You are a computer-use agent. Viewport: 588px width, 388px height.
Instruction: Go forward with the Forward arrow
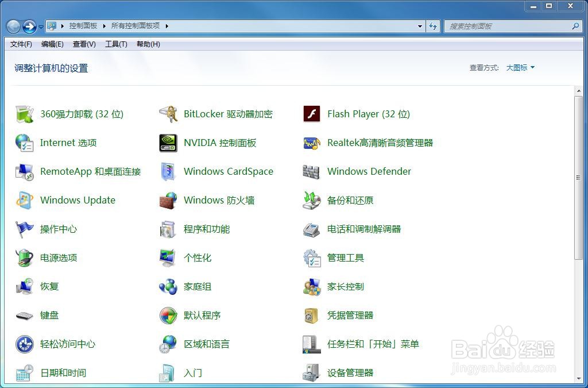(30, 26)
